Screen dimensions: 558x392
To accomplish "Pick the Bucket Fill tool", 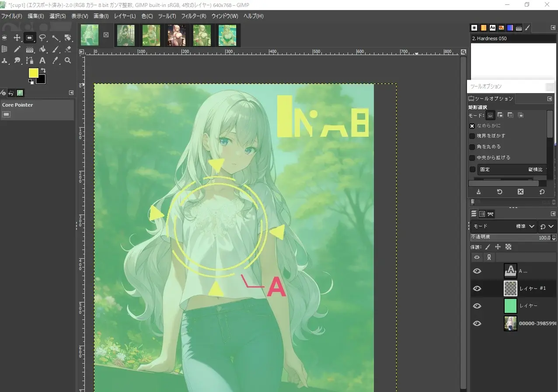I will (x=42, y=49).
